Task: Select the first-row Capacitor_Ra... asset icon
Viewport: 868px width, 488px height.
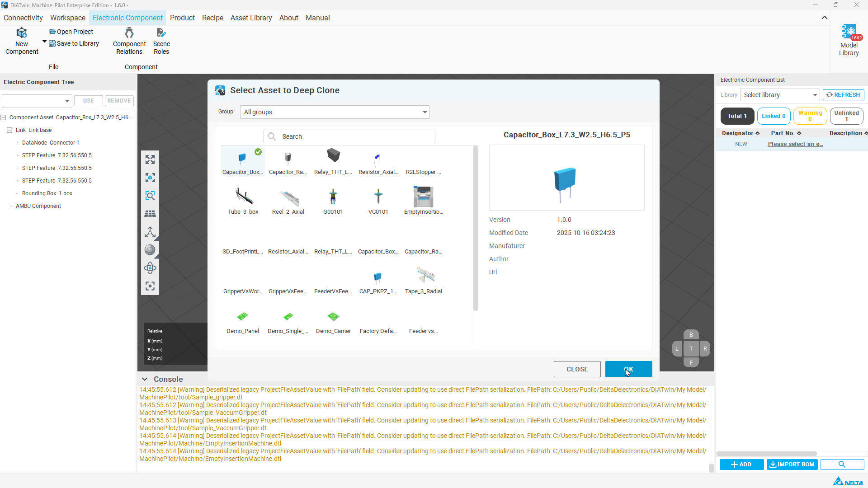Action: 288,158
